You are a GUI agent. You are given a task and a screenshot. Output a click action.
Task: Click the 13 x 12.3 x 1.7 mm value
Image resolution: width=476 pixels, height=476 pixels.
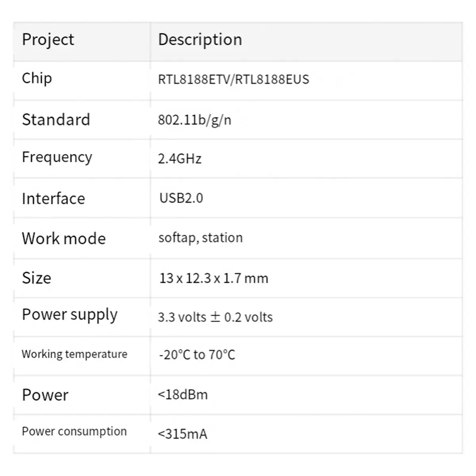click(214, 278)
